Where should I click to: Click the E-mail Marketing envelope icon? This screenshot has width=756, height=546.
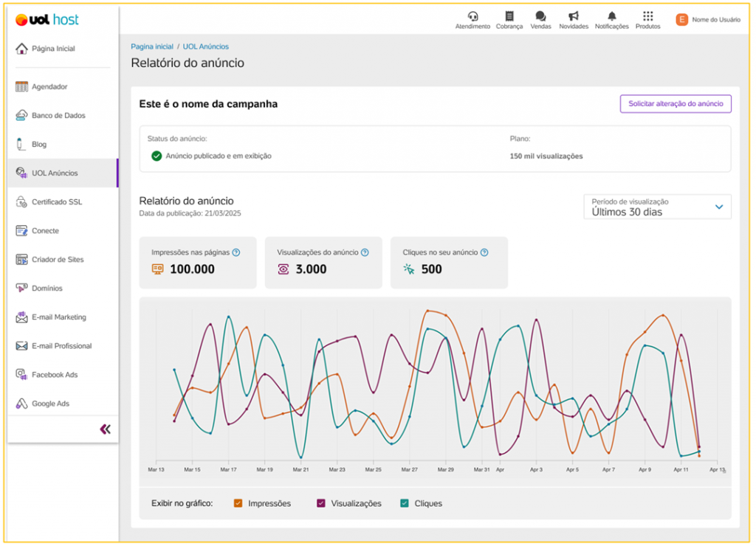21,317
